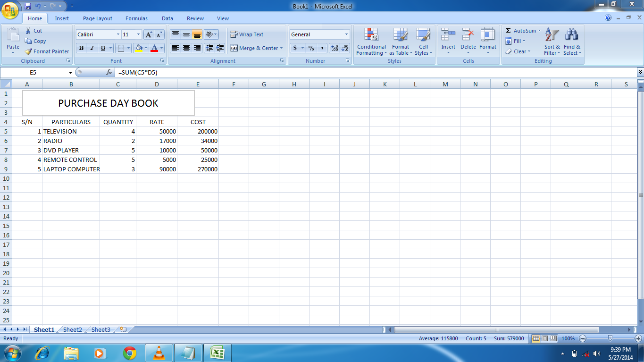Viewport: 644px width, 362px height.
Task: Increase font size with grow font icon
Action: (x=149, y=34)
